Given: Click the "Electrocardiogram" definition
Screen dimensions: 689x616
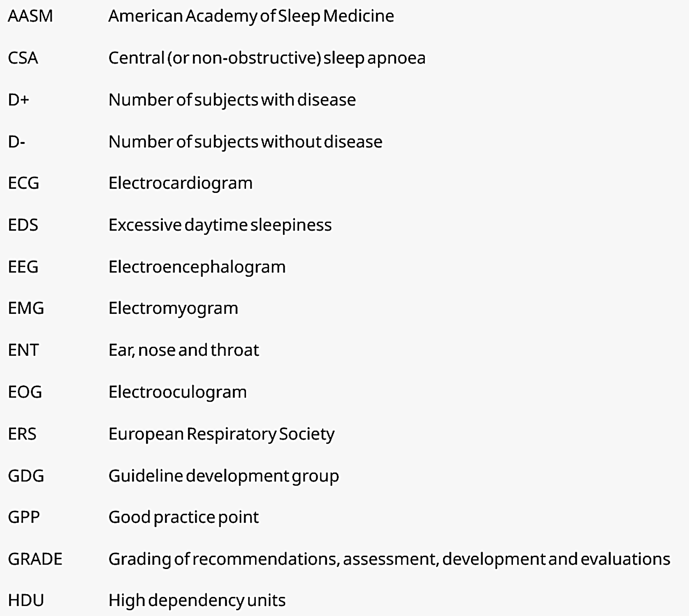Looking at the screenshot, I should (x=181, y=183).
